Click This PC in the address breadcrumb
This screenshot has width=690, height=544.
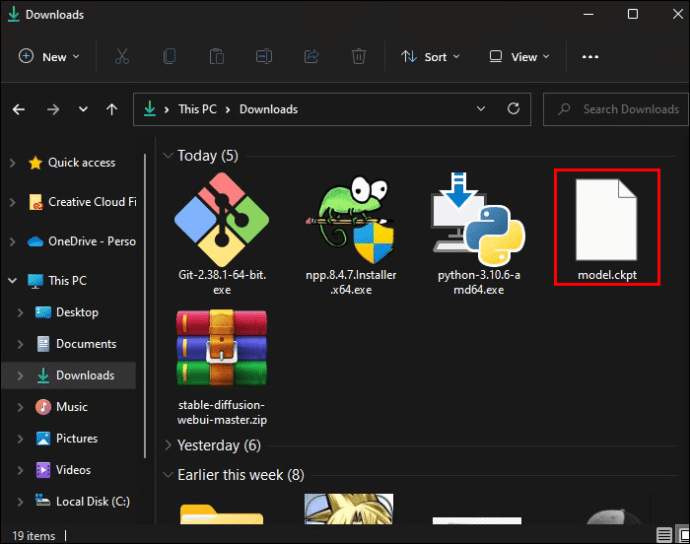tap(198, 109)
